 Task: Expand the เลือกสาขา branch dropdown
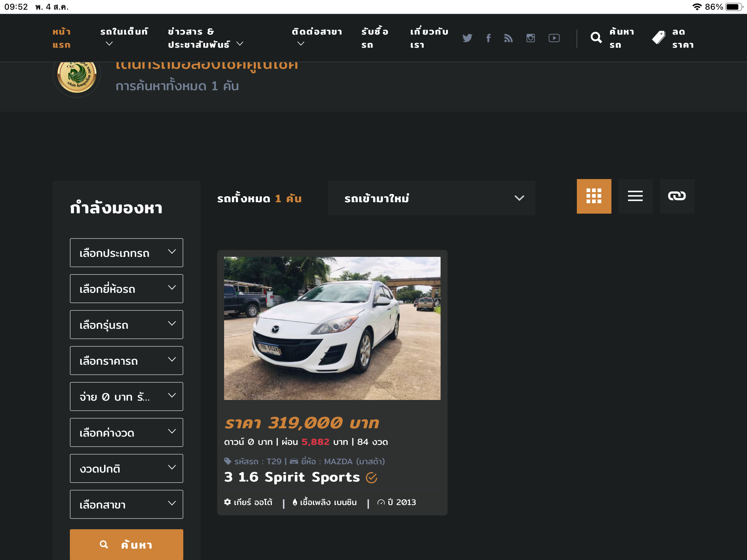click(127, 504)
